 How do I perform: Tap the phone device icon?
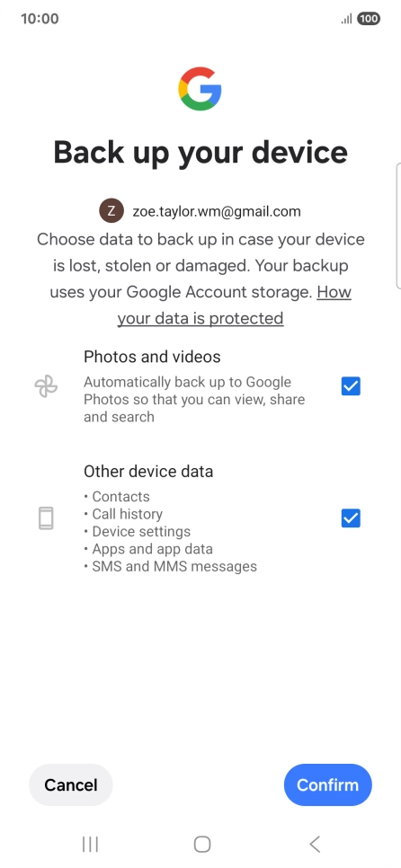click(x=46, y=518)
